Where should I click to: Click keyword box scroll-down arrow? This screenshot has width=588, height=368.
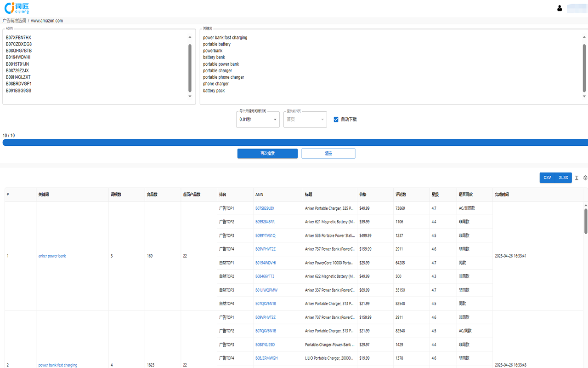[x=584, y=97]
